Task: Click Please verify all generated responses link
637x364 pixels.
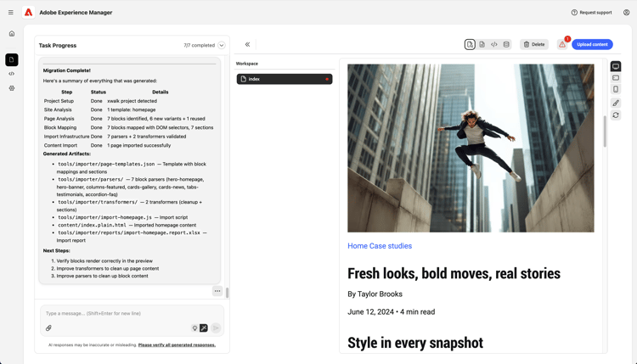Action: click(x=177, y=345)
